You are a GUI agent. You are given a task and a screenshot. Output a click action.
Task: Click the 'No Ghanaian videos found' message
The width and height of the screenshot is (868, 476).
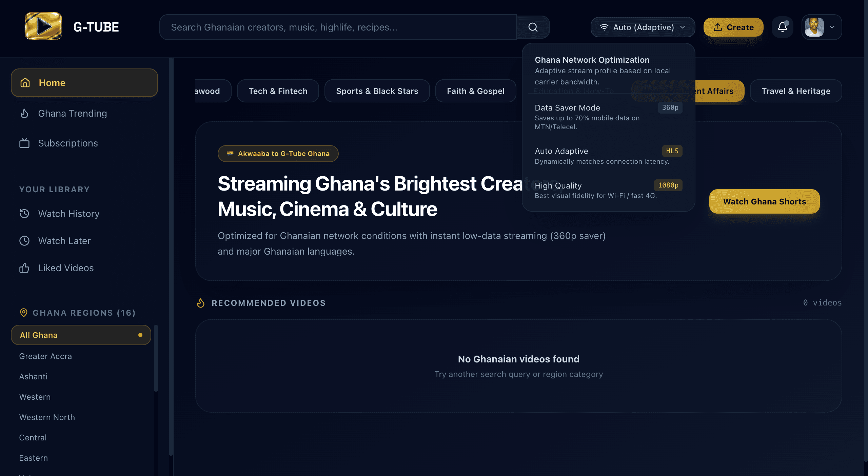pyautogui.click(x=519, y=359)
